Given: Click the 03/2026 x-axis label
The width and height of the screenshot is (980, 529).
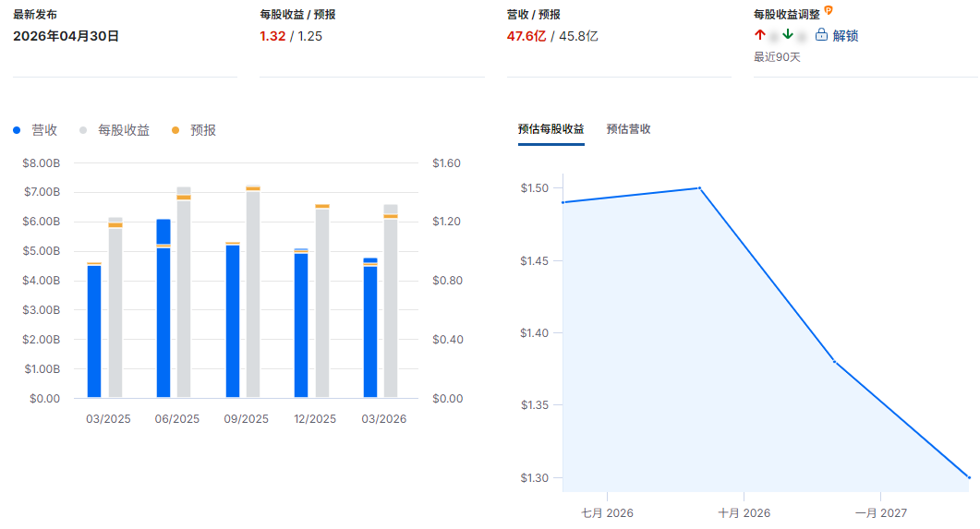Looking at the screenshot, I should click(383, 419).
